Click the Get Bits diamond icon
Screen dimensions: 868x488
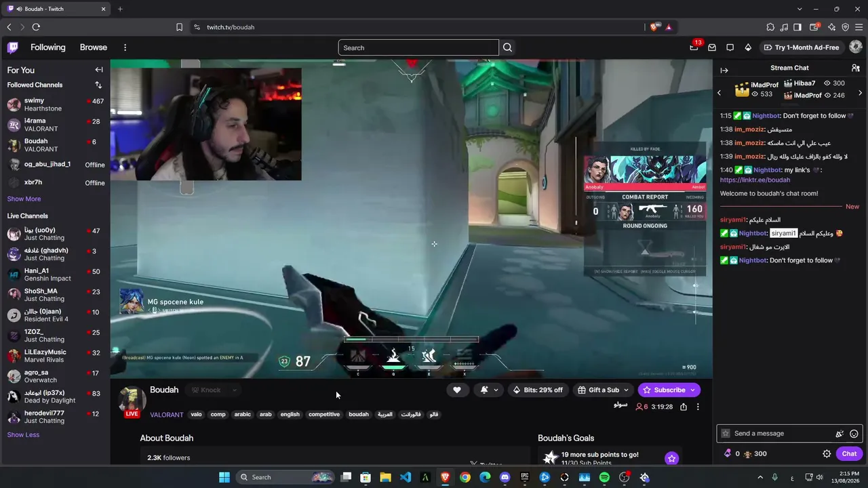click(748, 47)
